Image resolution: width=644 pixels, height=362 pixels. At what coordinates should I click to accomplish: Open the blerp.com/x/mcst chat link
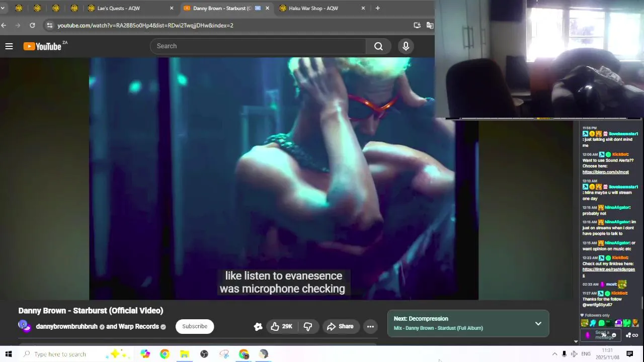tap(605, 172)
